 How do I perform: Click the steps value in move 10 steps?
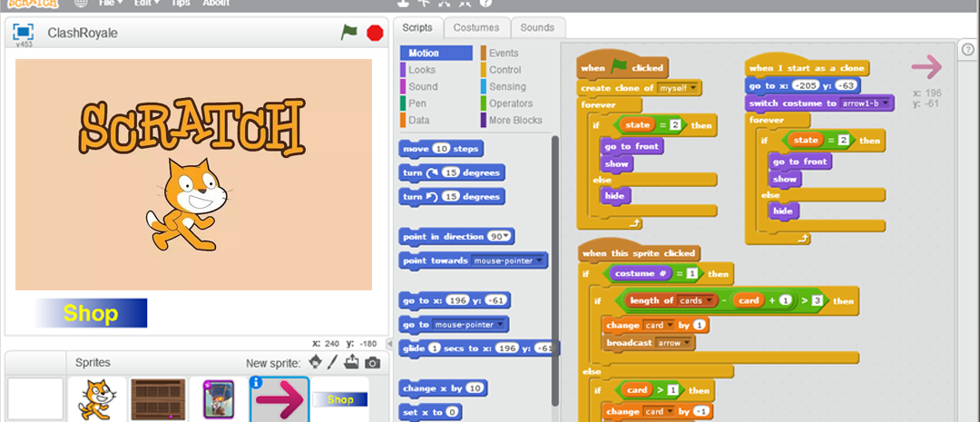coord(442,149)
